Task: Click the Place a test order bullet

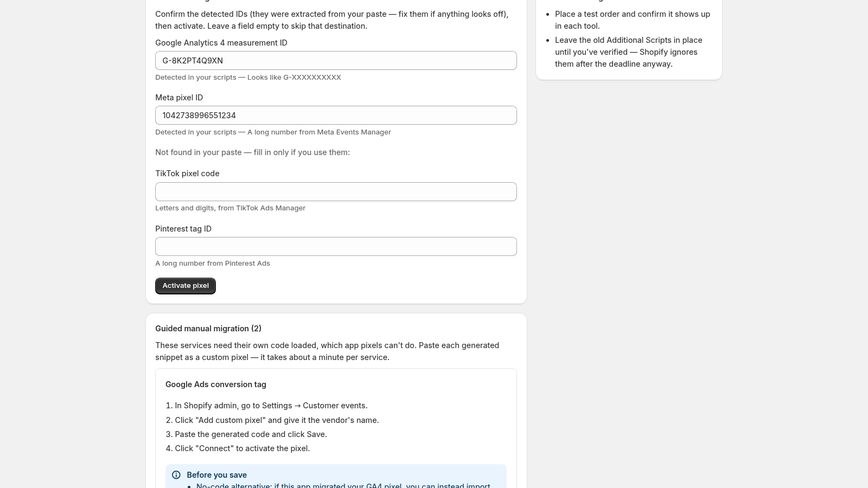Action: 633,20
